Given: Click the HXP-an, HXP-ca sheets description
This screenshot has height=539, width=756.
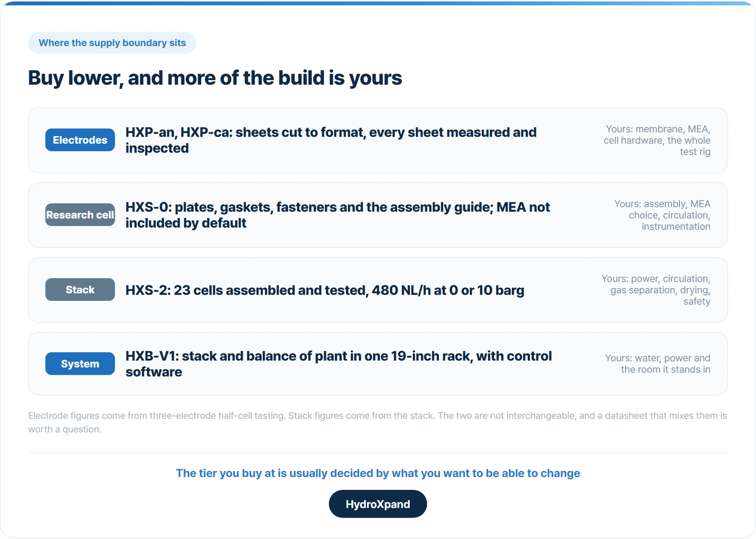Looking at the screenshot, I should (x=331, y=140).
